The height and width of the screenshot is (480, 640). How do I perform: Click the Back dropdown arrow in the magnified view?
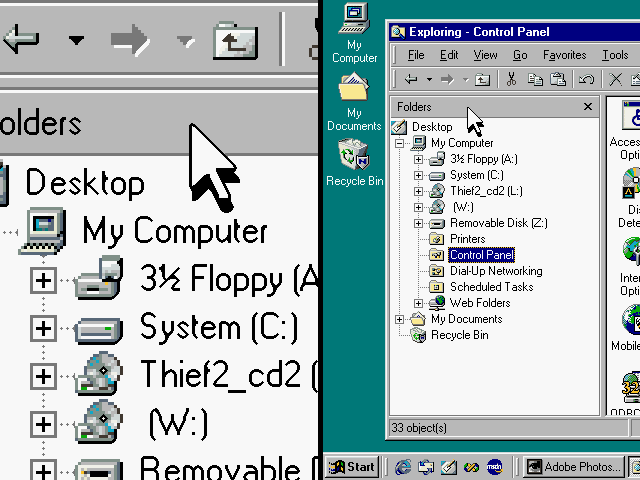click(76, 40)
